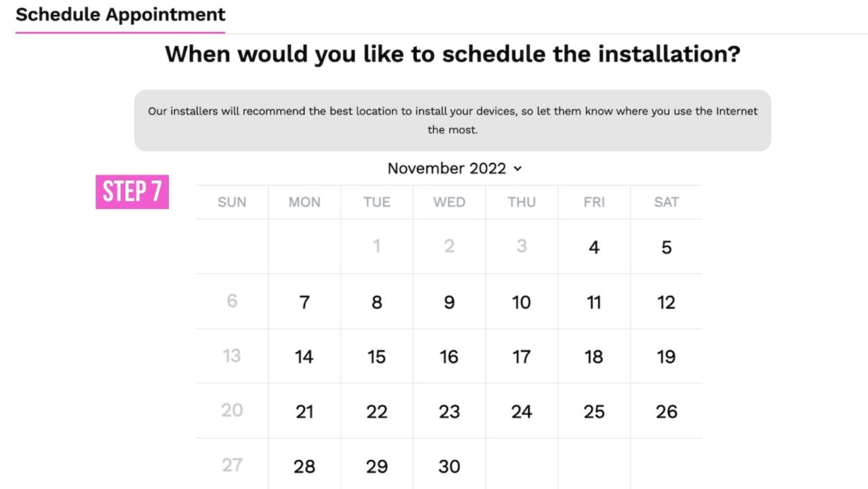This screenshot has height=489, width=868.
Task: Choose November 11 on the calendar
Action: coord(594,302)
